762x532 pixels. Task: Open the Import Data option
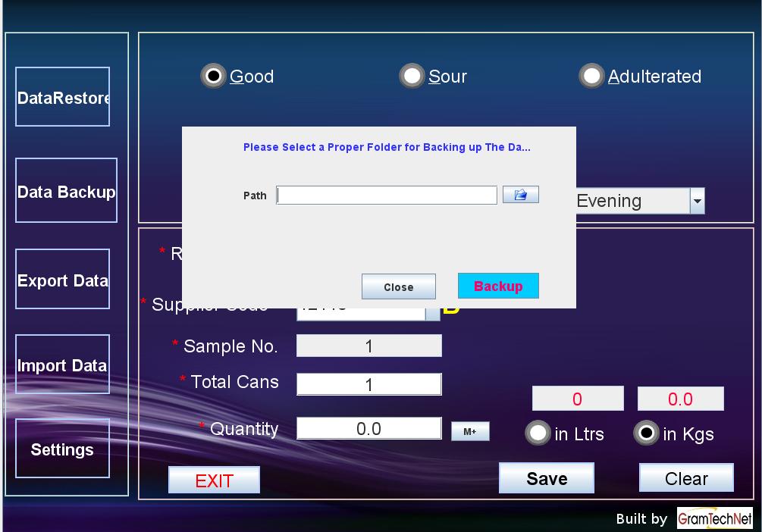tap(63, 365)
